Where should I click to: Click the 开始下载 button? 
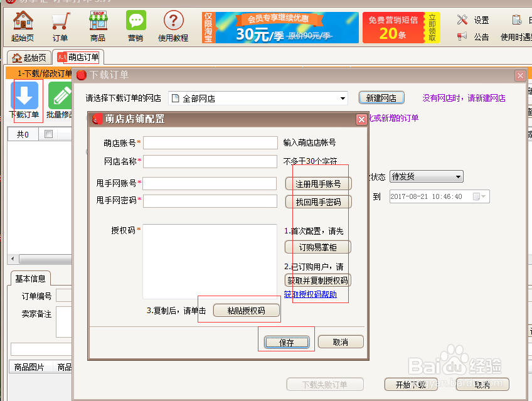(411, 385)
